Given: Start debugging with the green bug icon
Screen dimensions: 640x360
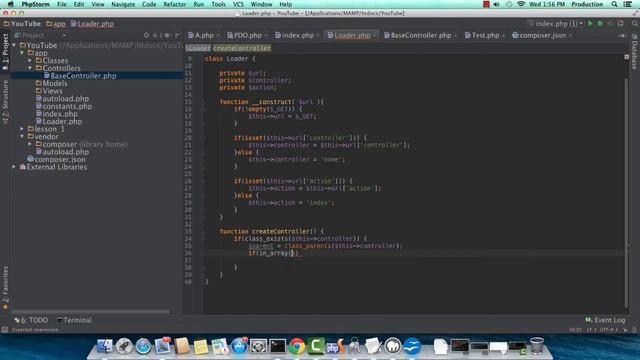Looking at the screenshot, I should (x=600, y=24).
